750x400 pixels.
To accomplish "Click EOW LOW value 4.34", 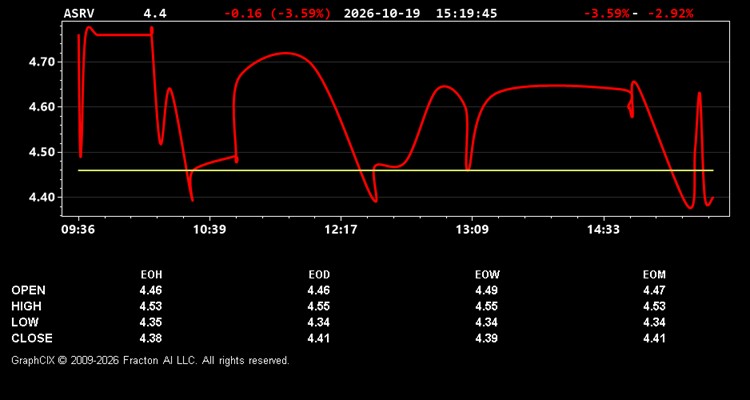I will coord(486,322).
